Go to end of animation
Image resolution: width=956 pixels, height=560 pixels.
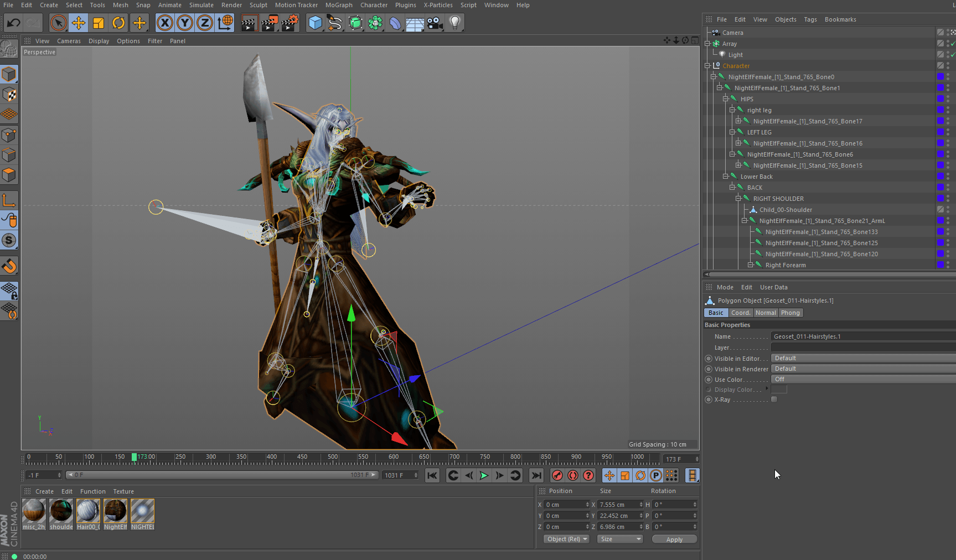tap(536, 475)
